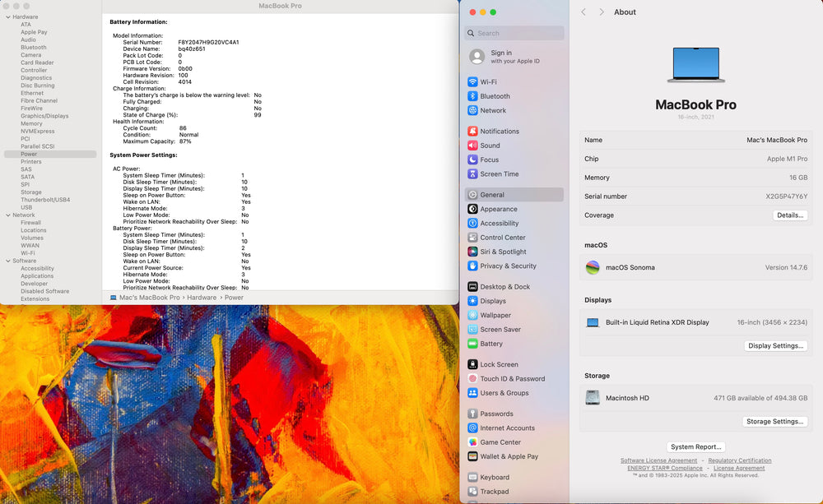
Task: Click the Touch ID & Password fingerprint icon
Action: tap(472, 378)
